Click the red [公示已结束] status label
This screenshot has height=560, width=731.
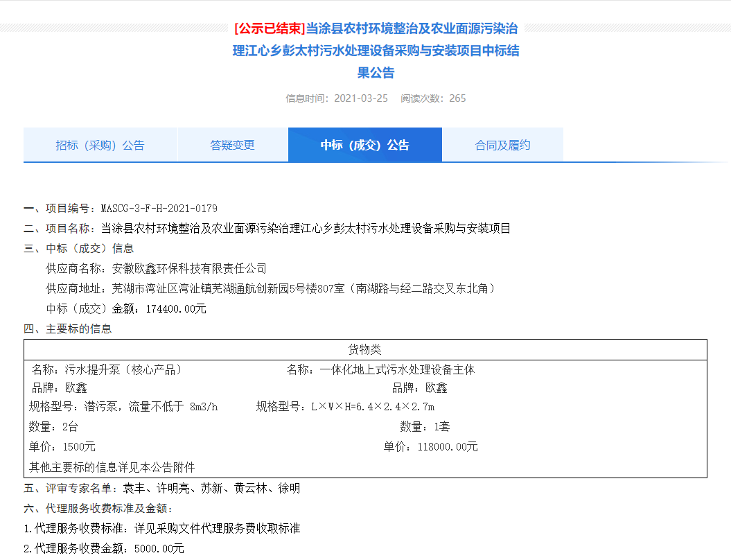point(270,29)
